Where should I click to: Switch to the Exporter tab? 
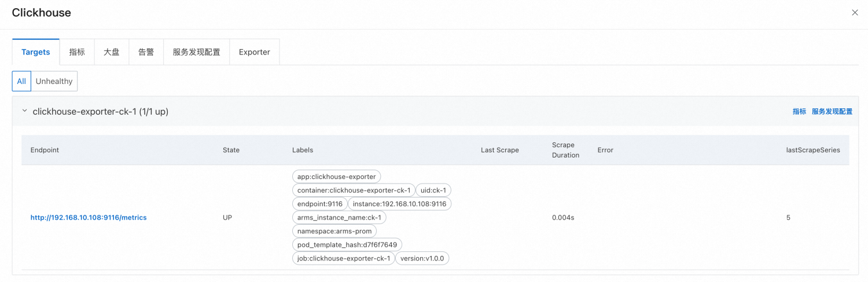(x=255, y=52)
